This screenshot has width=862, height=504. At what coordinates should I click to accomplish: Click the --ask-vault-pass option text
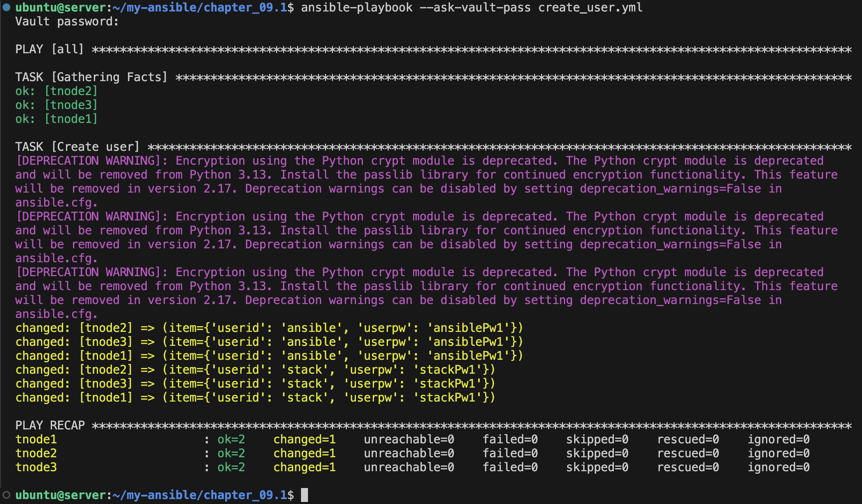tap(474, 7)
